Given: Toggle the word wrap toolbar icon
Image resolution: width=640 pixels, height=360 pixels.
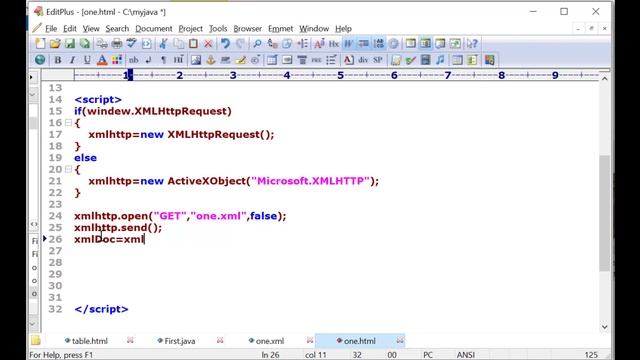Looking at the screenshot, I should click(x=348, y=43).
